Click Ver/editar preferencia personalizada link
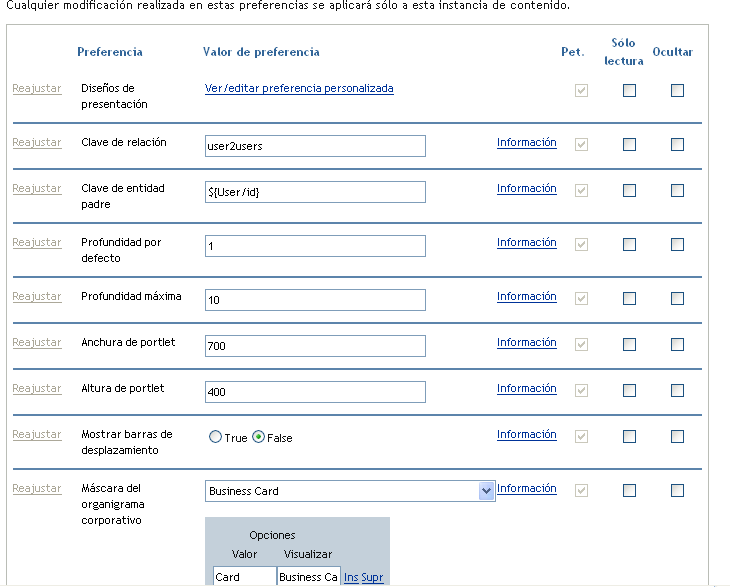 click(299, 88)
